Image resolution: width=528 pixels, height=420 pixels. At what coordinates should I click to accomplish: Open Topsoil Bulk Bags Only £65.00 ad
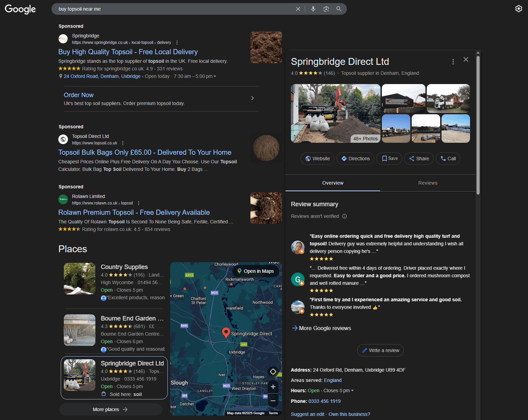[x=145, y=152]
